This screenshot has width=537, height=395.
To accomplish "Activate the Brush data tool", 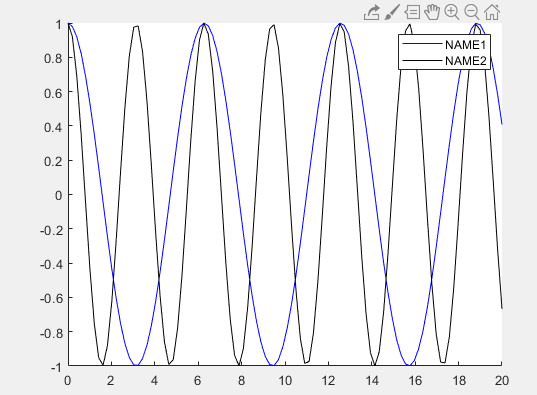I will pyautogui.click(x=392, y=12).
